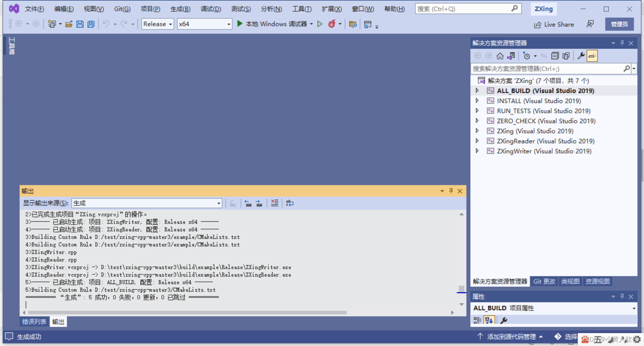This screenshot has height=346, width=644.
Task: Toggle word wrap in Output panel
Action: click(x=289, y=203)
